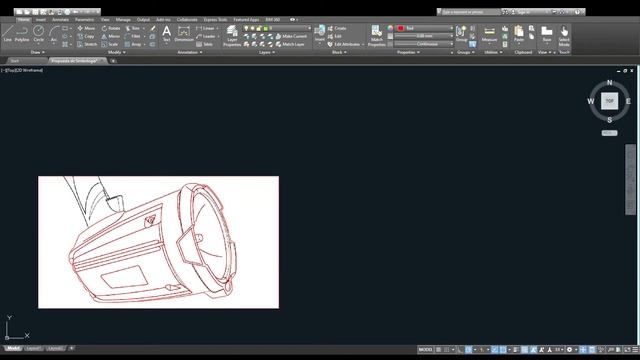Open the Continuous linetype dropdown
This screenshot has width=640, height=360.
424,44
